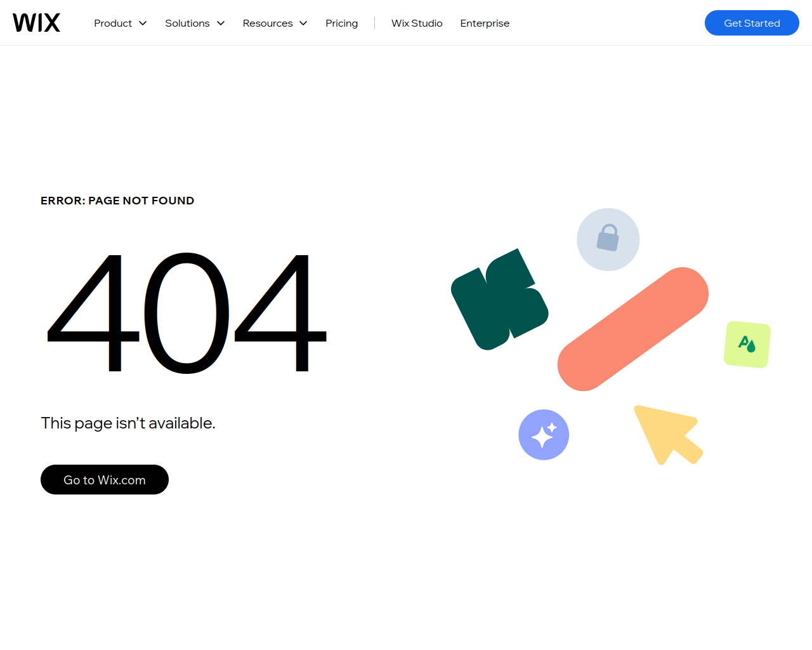Click the coral pill shape graphic

coord(633,329)
